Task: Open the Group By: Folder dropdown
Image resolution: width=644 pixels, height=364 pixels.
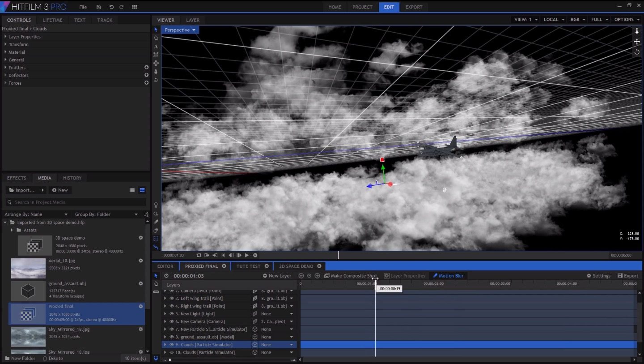Action: point(106,214)
